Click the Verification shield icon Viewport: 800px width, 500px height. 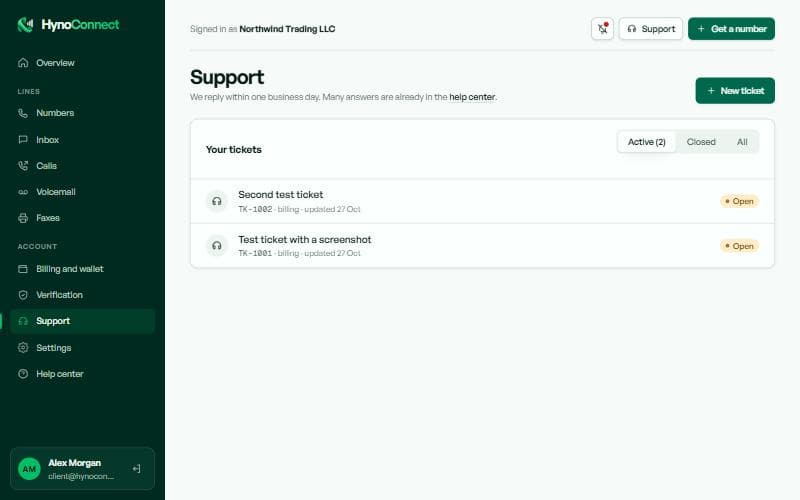coord(23,295)
